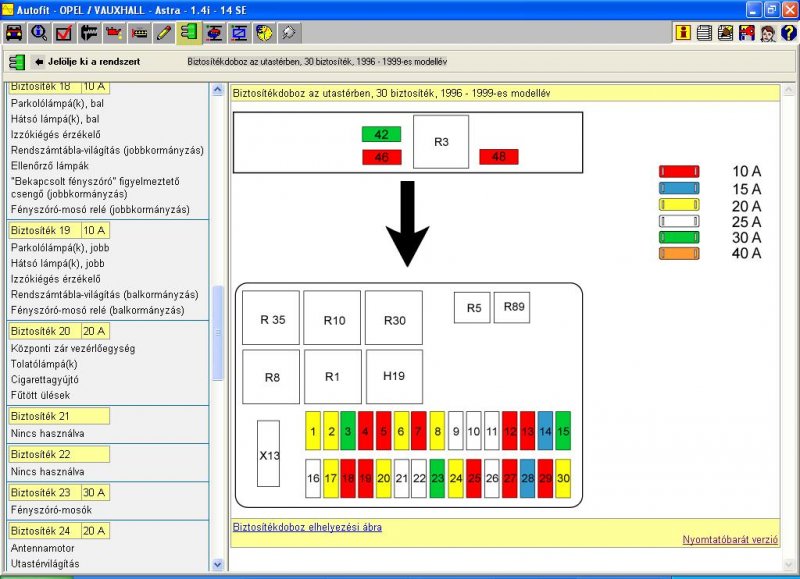Click the red 10 A legend fuse
Screen dimensions: 800x579
point(679,171)
